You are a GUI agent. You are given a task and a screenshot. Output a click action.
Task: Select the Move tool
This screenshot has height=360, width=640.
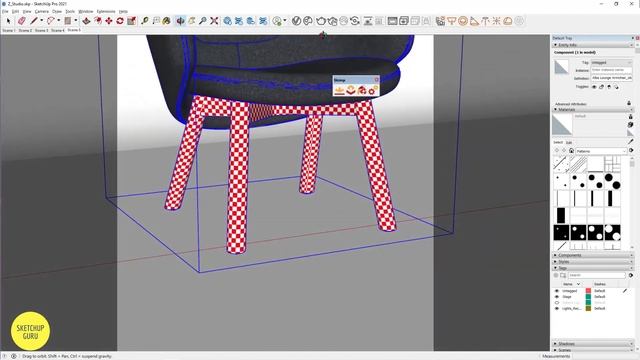(109, 21)
